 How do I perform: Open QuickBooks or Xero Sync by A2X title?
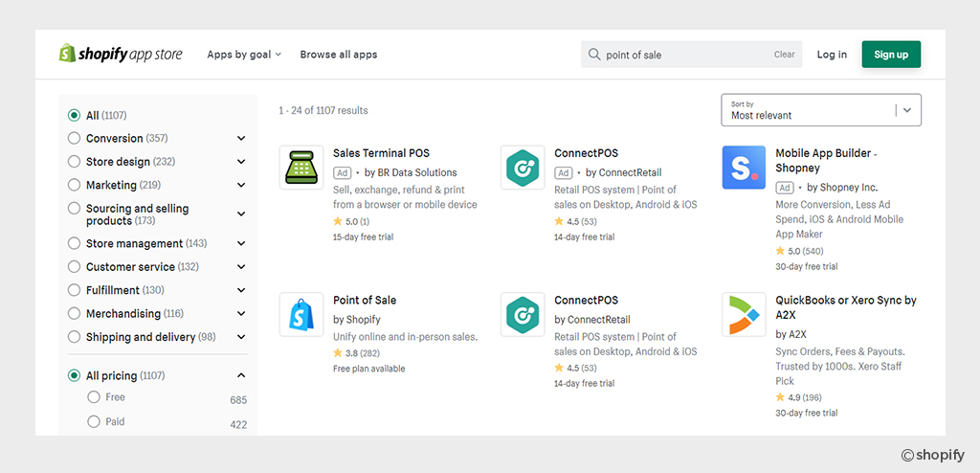(846, 307)
